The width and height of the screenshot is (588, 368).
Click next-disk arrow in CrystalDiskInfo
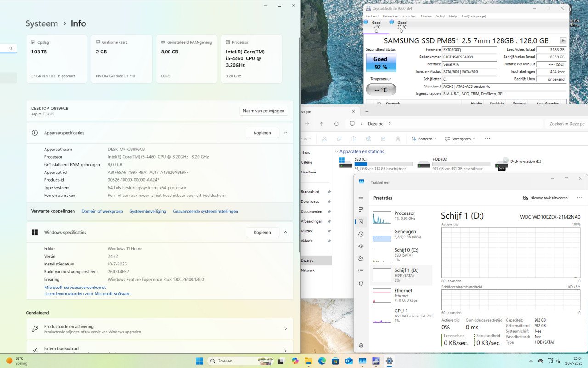[563, 40]
